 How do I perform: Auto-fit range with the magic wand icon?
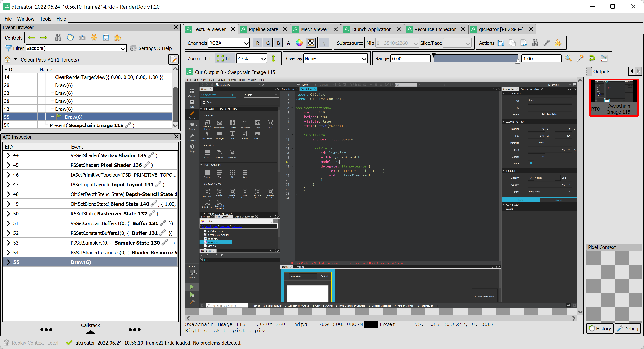coord(580,58)
